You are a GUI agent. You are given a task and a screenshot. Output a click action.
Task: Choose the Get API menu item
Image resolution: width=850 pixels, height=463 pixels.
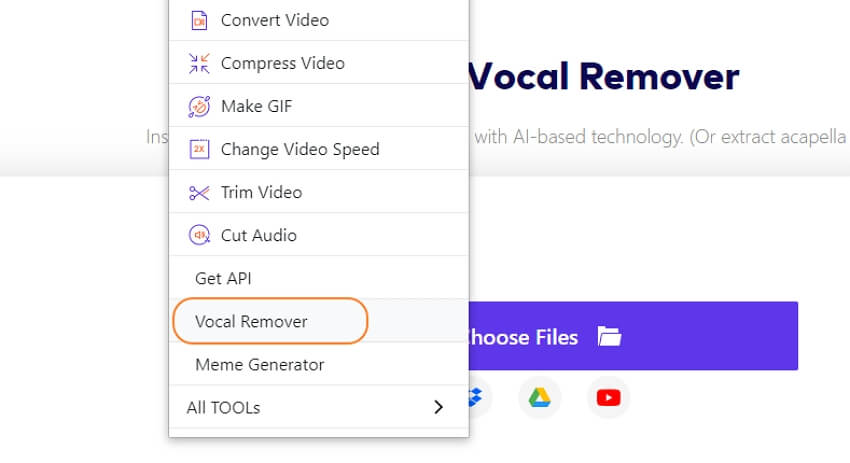[x=223, y=279]
